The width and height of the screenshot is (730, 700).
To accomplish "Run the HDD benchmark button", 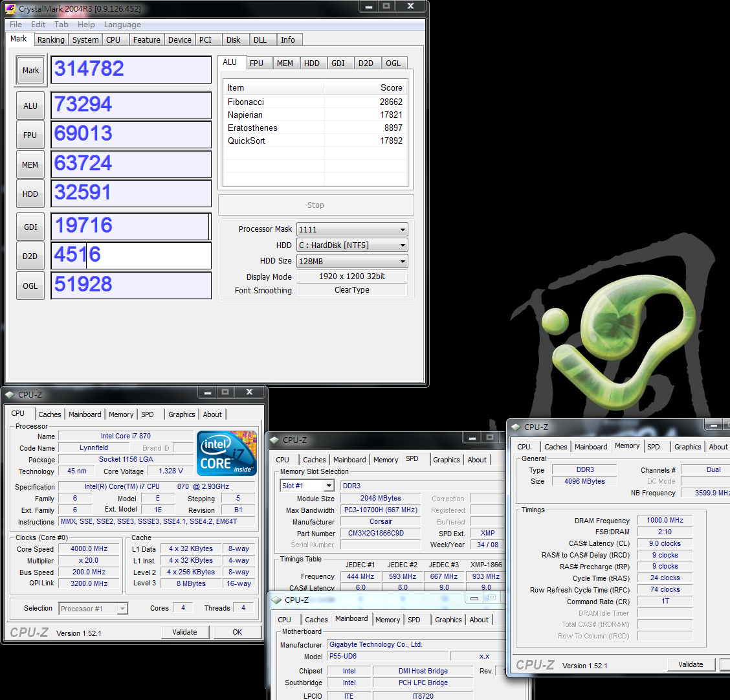I will [x=30, y=194].
